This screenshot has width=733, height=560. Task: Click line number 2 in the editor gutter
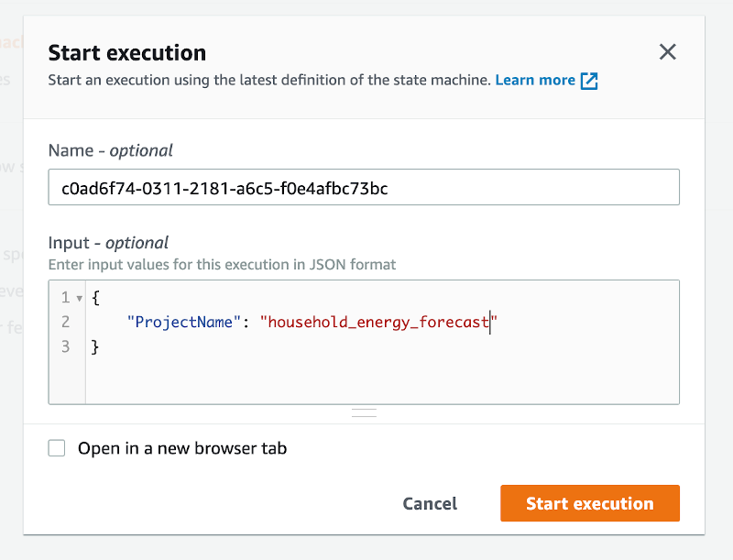click(x=64, y=323)
